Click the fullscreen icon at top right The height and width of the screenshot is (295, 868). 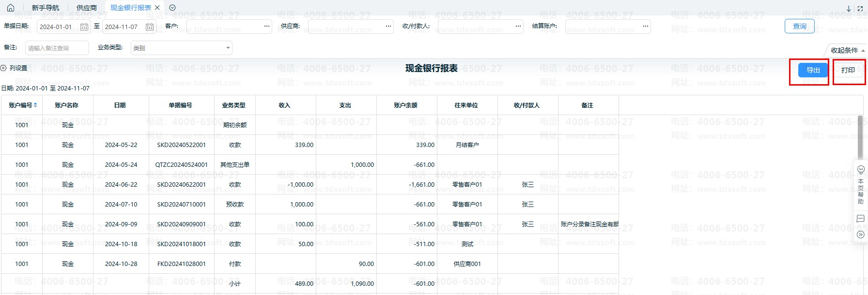pyautogui.click(x=860, y=9)
